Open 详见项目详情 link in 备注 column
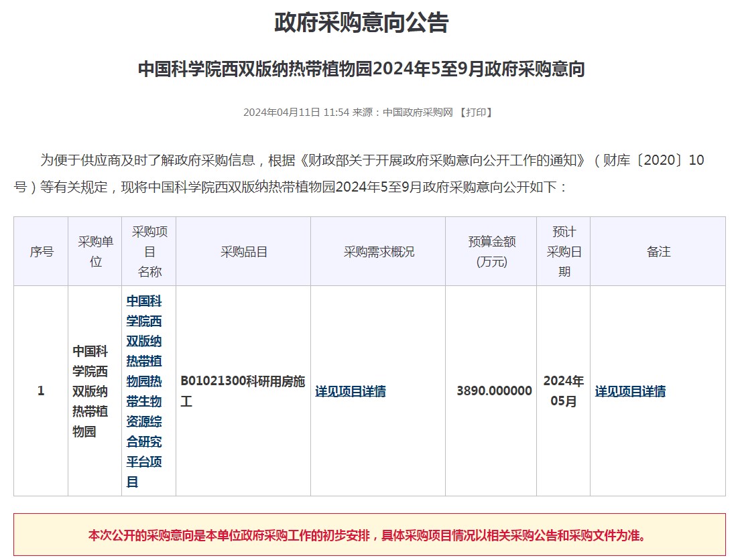The height and width of the screenshot is (560, 740). pyautogui.click(x=630, y=391)
